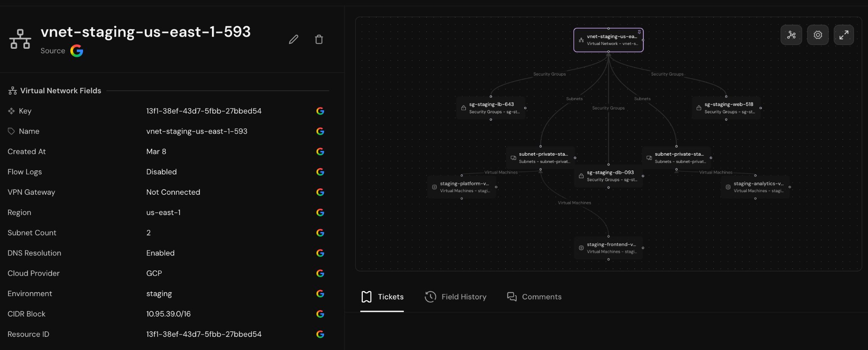Click CIDR Block value 10.95.39.0/16
The image size is (868, 350).
168,314
